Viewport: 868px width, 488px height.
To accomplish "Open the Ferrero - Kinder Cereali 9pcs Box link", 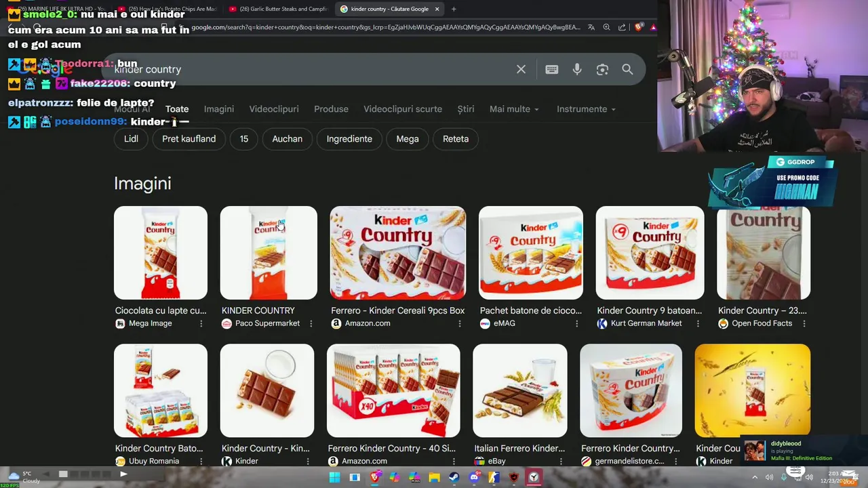I will tap(397, 310).
